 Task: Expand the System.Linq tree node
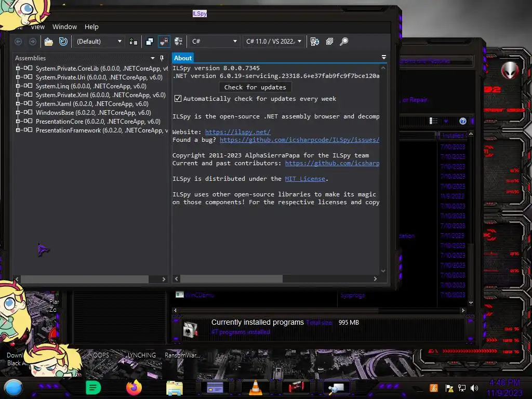[18, 86]
